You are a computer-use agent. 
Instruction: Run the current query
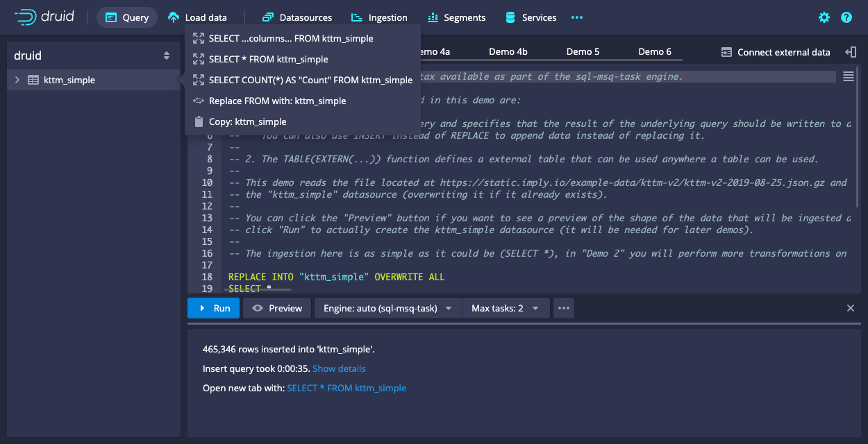click(213, 308)
